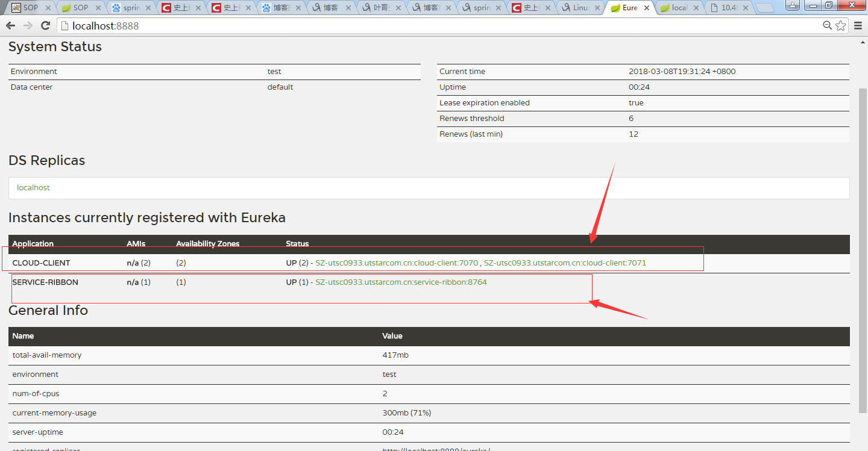Open the Chrome hamburger menu
Viewport: 868px width, 451px height.
[x=858, y=26]
